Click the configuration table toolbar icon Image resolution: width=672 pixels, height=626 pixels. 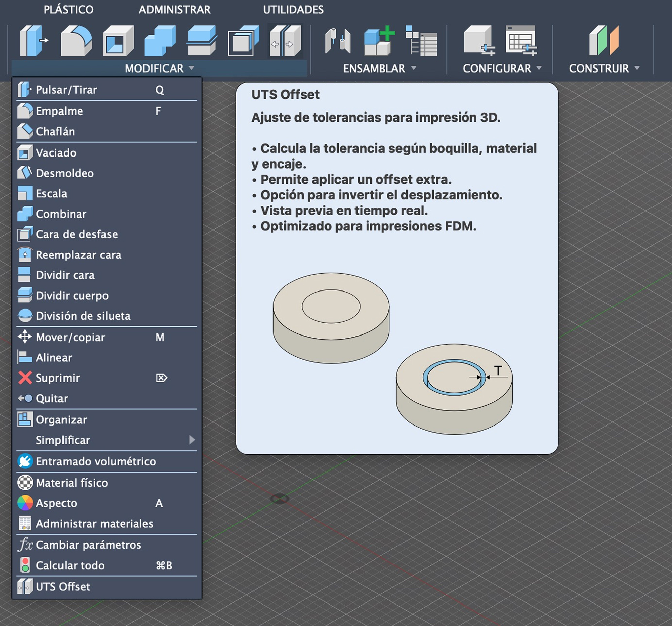[x=521, y=41]
